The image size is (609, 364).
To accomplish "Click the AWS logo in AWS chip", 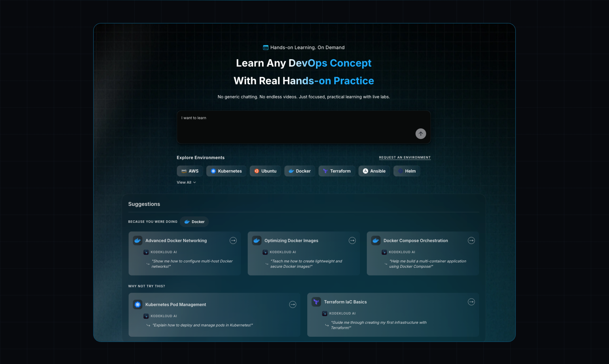I will [x=184, y=171].
